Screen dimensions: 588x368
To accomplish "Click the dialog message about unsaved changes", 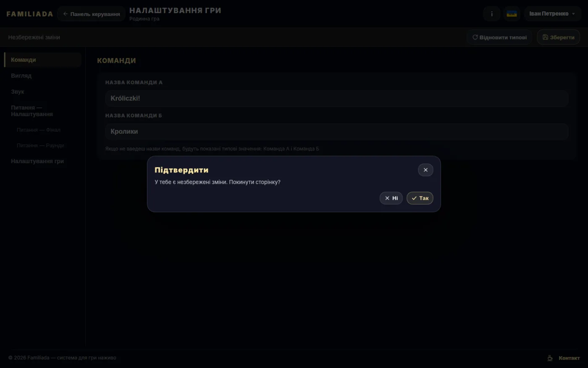I will [x=218, y=182].
